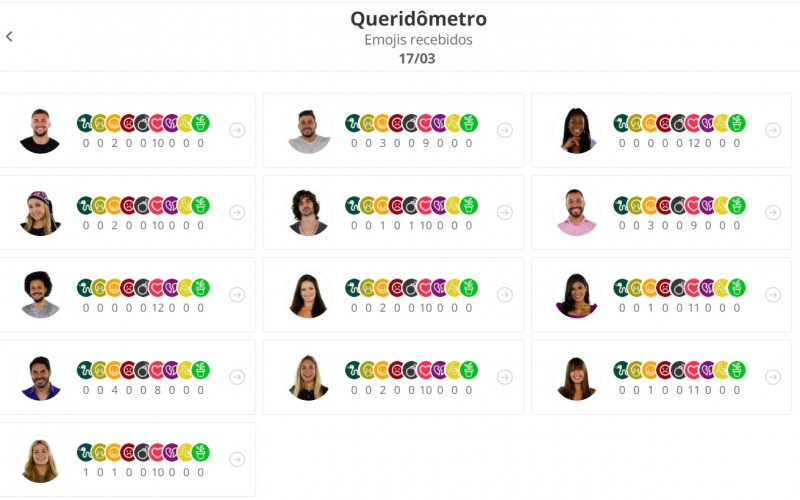Click the 17/03 date label
Screen dimensions: 800x500
(417, 58)
